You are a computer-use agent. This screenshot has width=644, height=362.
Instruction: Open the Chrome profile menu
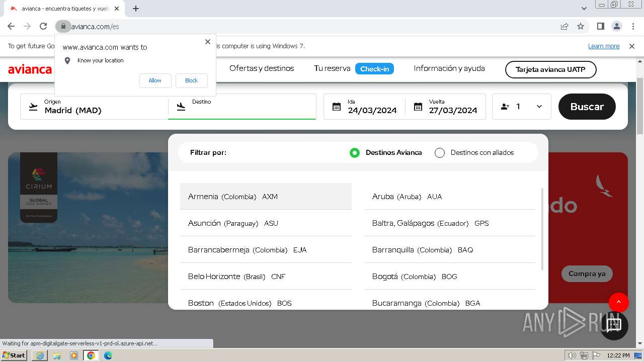616,26
